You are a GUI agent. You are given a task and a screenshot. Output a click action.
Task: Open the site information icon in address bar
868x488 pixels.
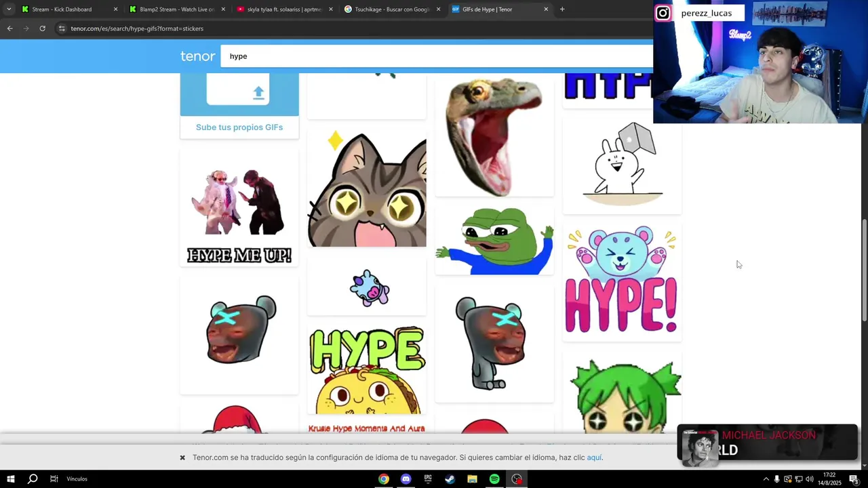pos(62,28)
